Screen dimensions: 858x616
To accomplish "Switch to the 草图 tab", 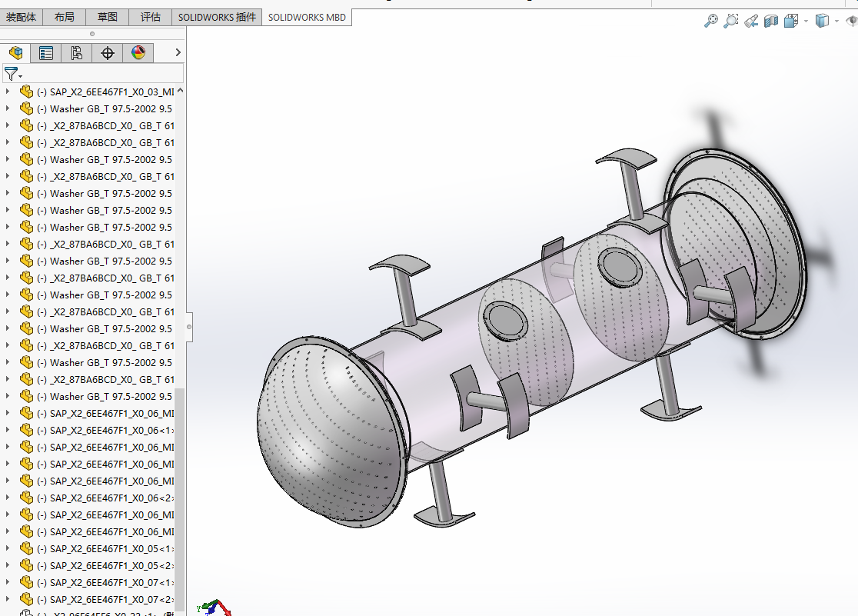I will point(108,17).
